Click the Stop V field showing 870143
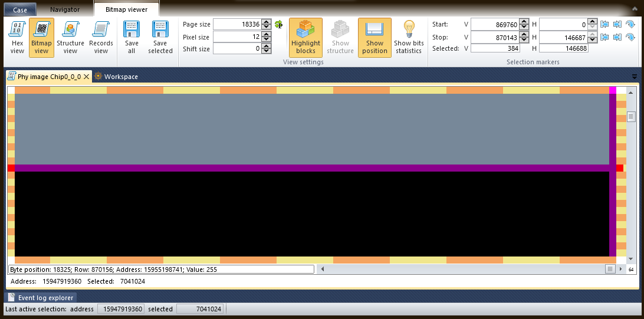The image size is (644, 319). click(495, 37)
